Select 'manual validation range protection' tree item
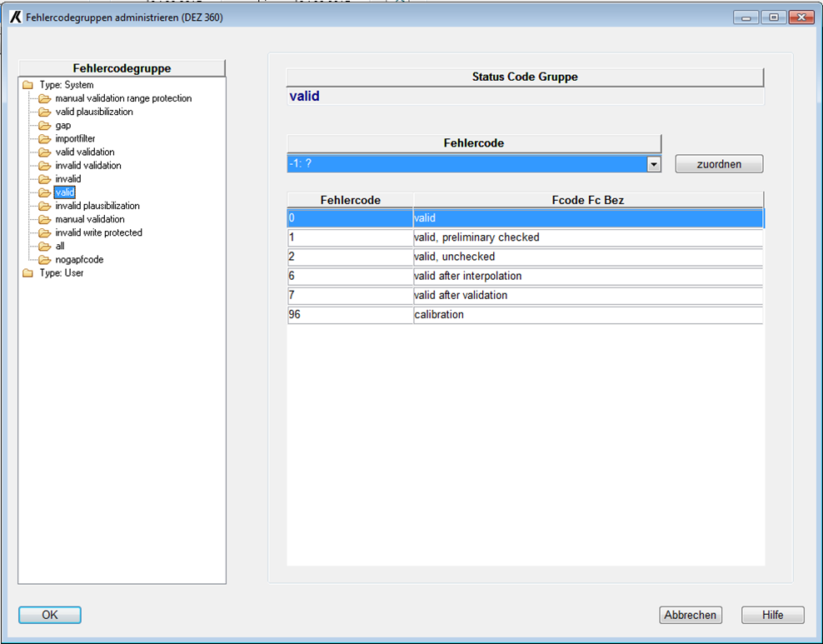The height and width of the screenshot is (644, 823). 123,98
